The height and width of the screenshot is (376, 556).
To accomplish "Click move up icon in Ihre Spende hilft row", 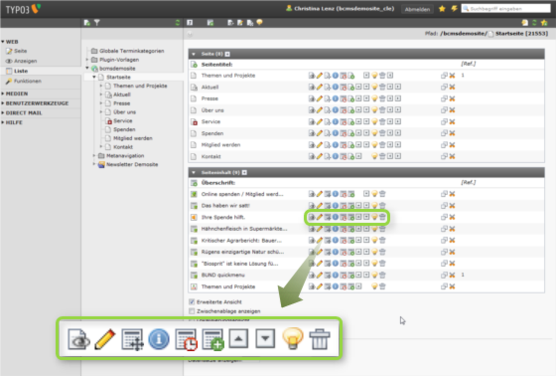I will pos(359,217).
